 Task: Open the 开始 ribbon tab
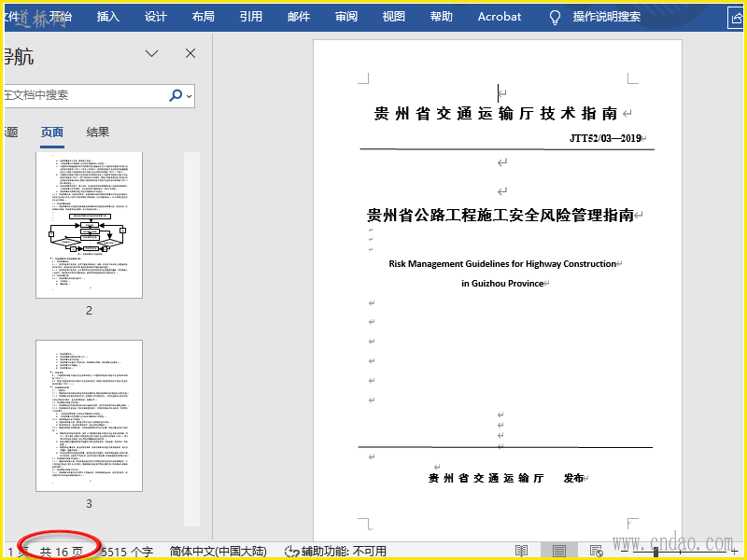tap(61, 17)
